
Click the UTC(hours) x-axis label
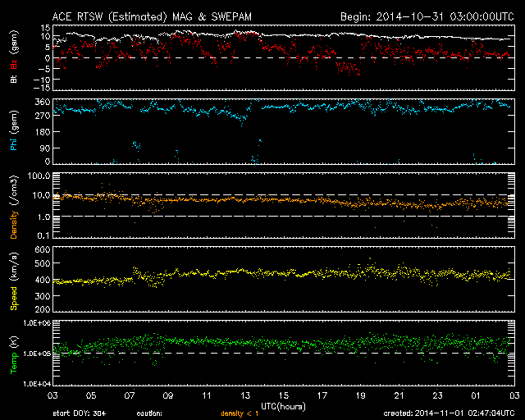(284, 405)
